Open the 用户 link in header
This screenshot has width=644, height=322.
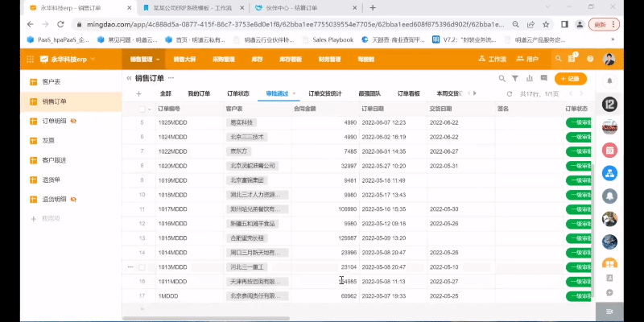click(527, 59)
